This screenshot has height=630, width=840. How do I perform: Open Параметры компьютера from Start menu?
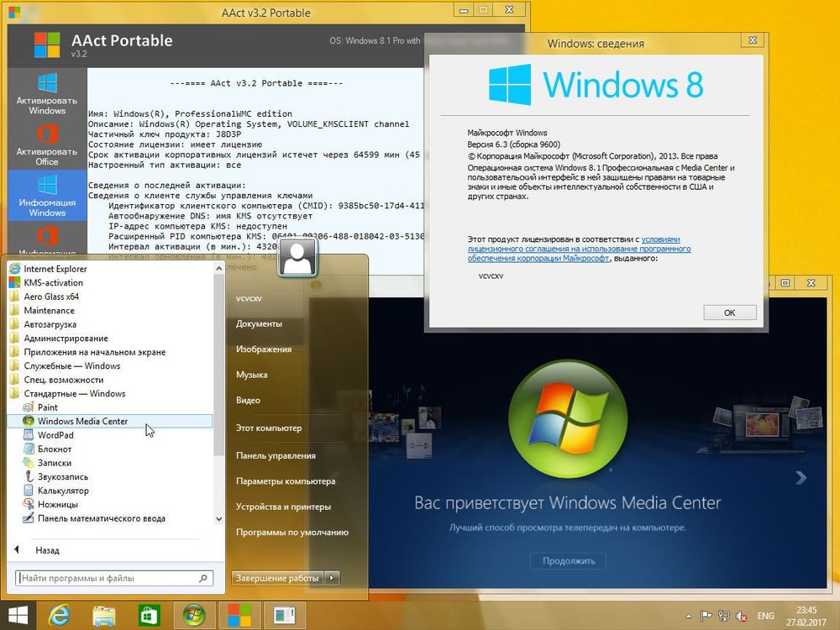[x=286, y=481]
